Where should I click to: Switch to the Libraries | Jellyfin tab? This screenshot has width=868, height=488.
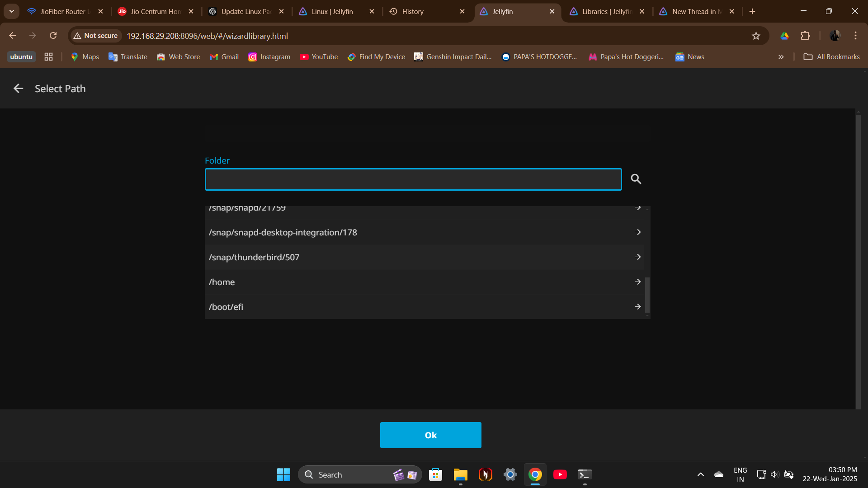coord(606,11)
